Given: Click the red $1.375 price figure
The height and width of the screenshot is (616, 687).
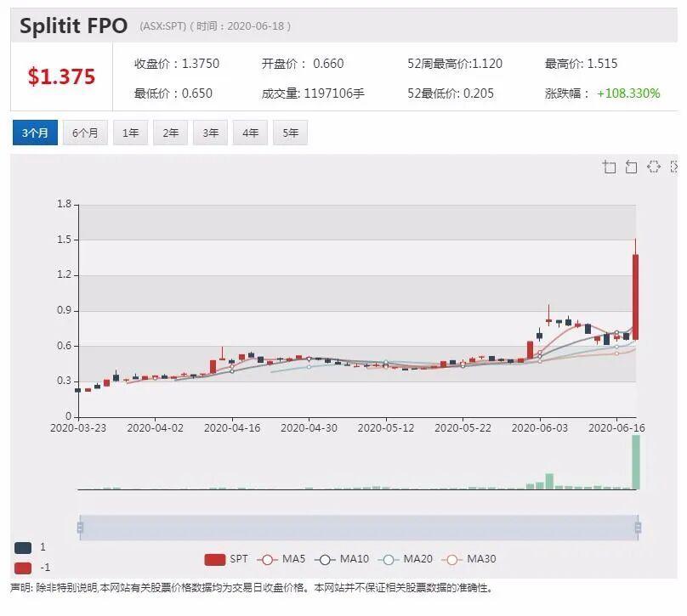Looking at the screenshot, I should (61, 76).
